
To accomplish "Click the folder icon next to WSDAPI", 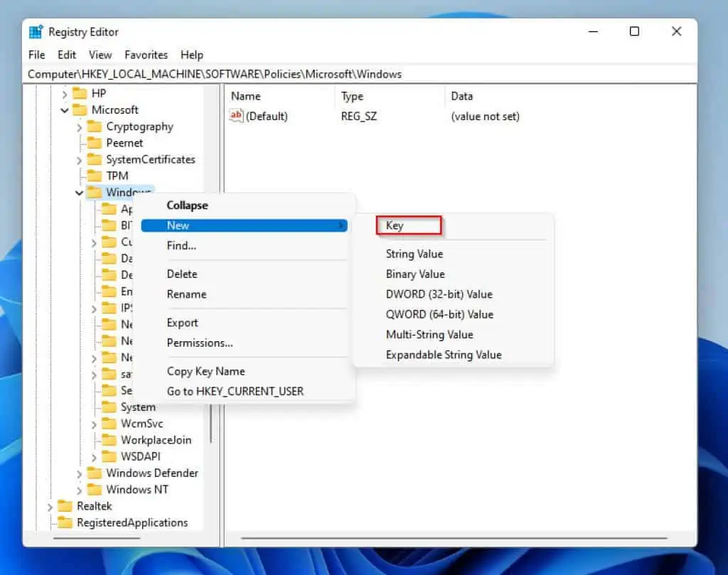I will 110,456.
